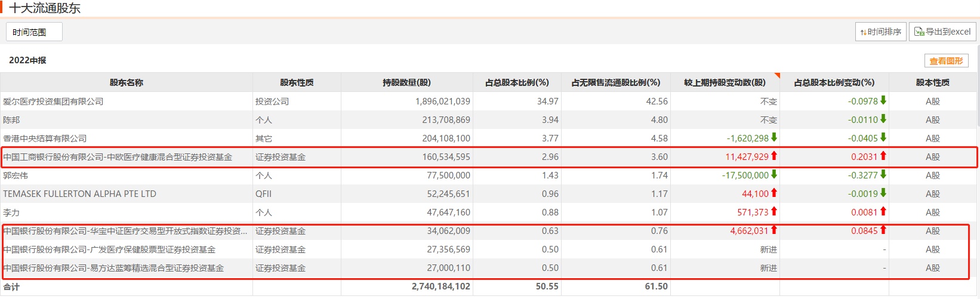Screen dimensions: 980x299
Task: Click shareholder 香港中央结算有限公司
Action: 45,138
